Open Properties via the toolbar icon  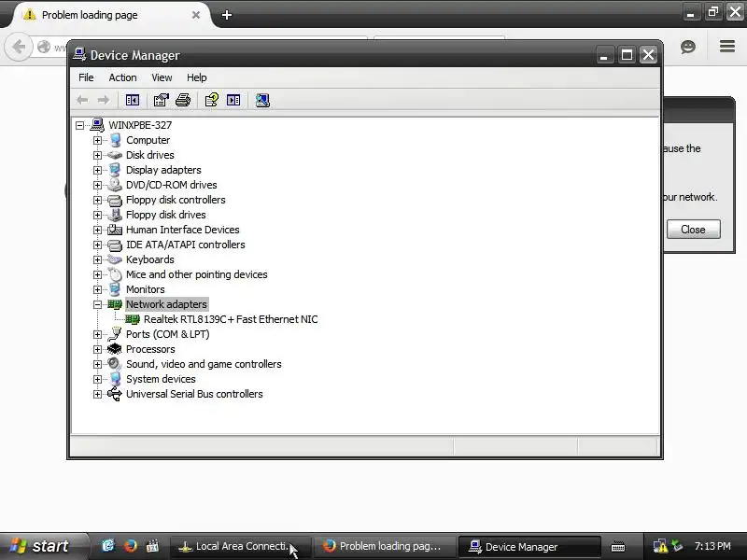pyautogui.click(x=161, y=100)
